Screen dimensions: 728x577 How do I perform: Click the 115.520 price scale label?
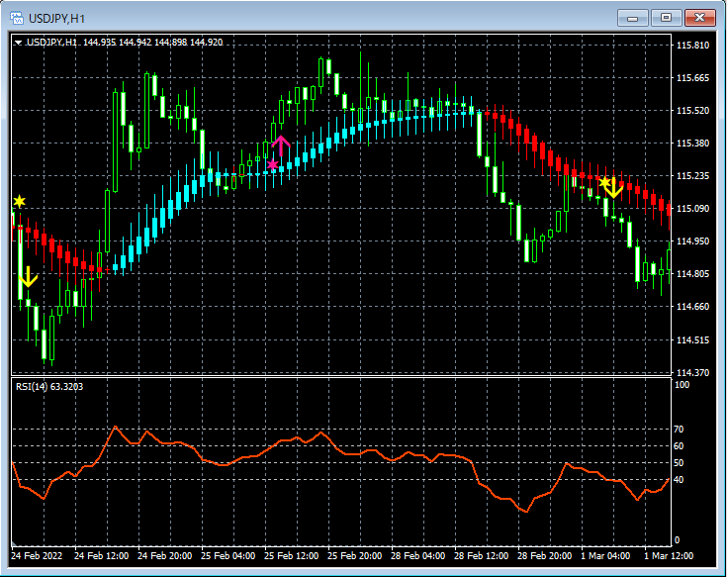pyautogui.click(x=692, y=111)
